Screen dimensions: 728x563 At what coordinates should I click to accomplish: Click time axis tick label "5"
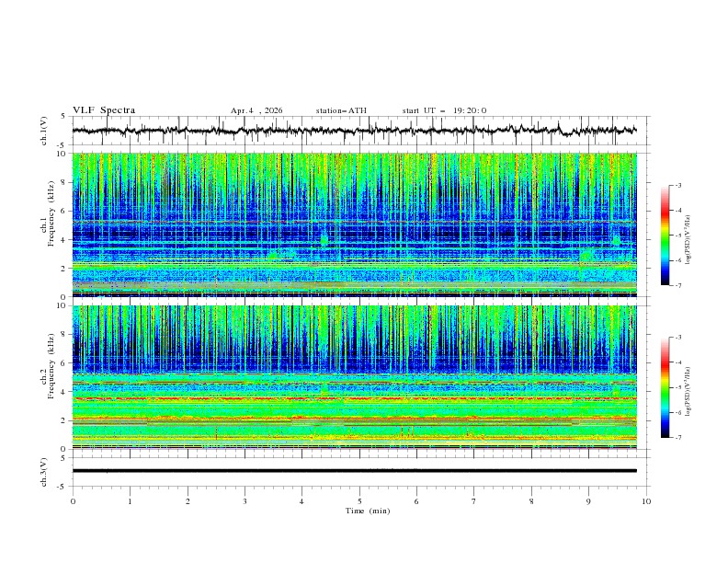[359, 501]
